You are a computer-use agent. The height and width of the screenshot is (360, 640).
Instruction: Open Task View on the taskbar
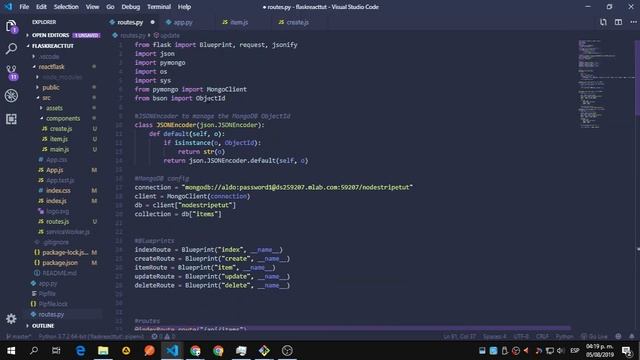(56, 351)
